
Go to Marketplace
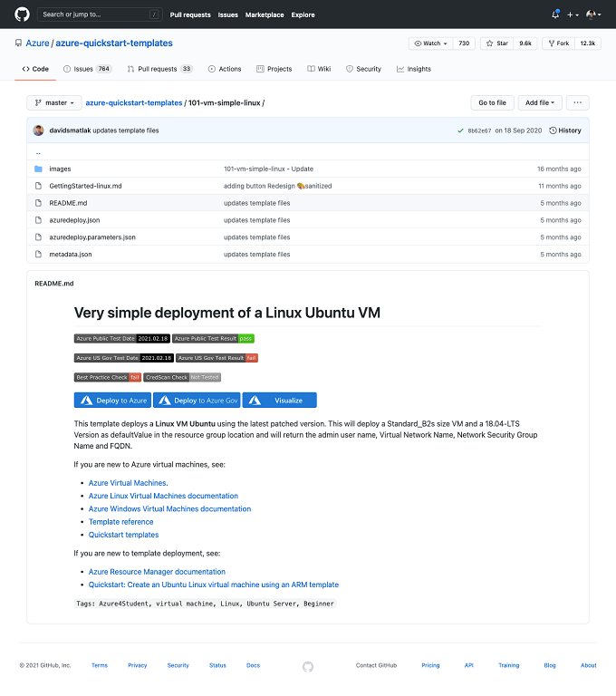[265, 14]
